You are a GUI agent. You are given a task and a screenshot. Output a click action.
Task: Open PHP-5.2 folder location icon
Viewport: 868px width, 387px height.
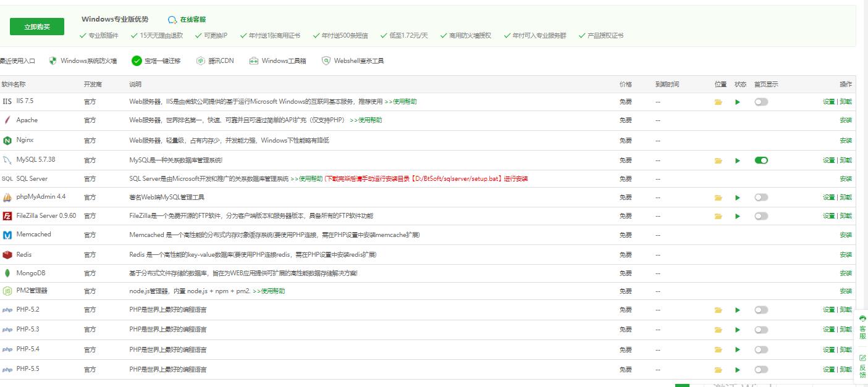[718, 310]
